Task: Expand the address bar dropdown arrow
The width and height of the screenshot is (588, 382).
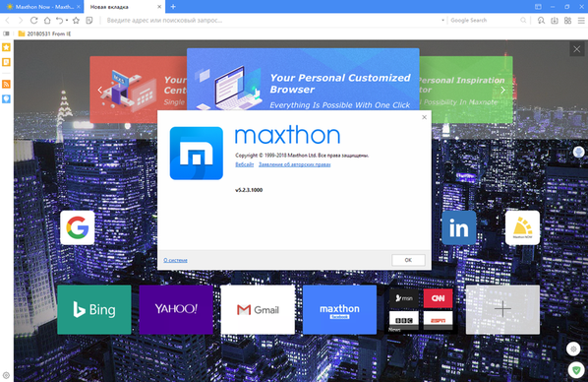Action: pyautogui.click(x=442, y=21)
